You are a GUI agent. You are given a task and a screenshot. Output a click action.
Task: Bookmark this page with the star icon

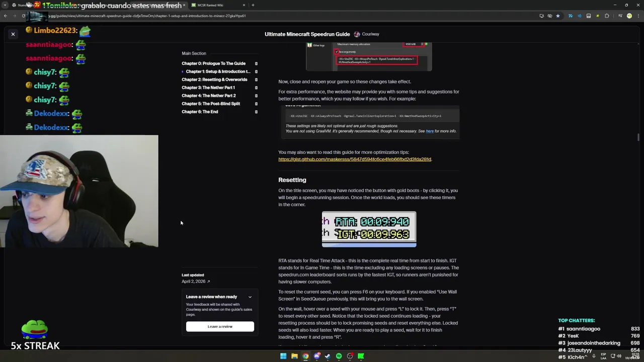pos(557,16)
